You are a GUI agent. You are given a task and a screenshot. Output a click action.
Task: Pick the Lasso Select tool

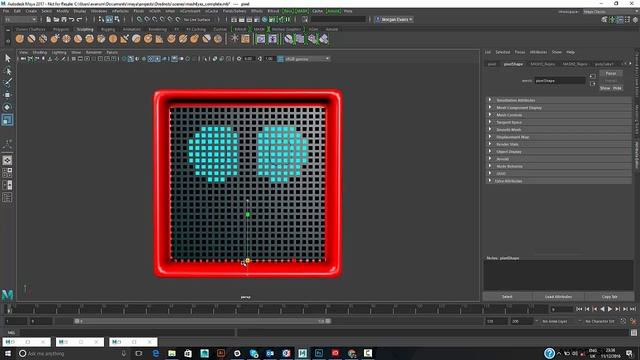pyautogui.click(x=7, y=71)
